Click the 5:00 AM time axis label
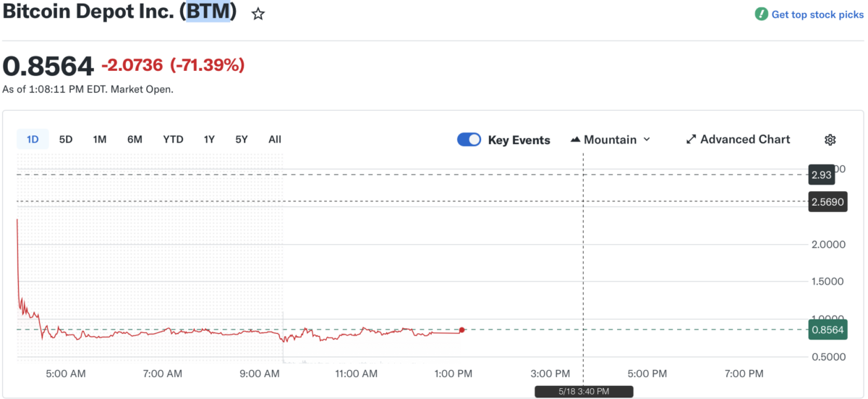 pyautogui.click(x=65, y=374)
